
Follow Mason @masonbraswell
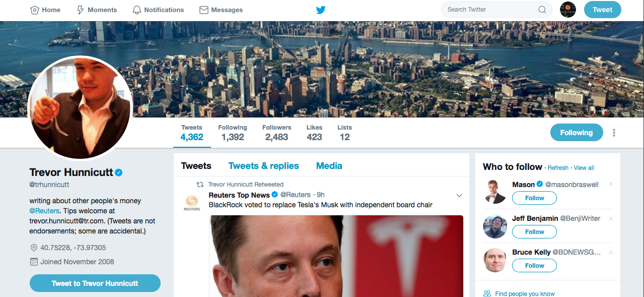tap(534, 198)
